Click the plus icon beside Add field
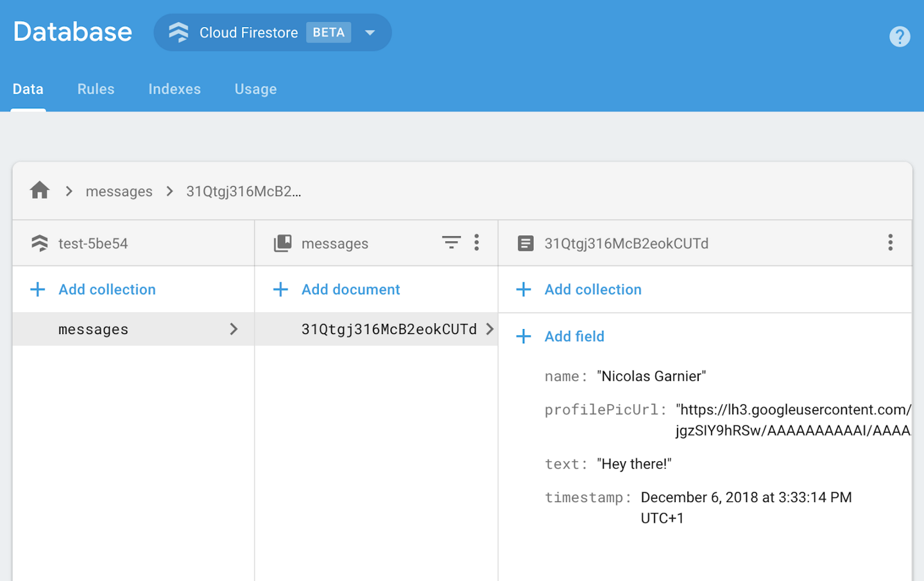The image size is (924, 581). tap(524, 336)
